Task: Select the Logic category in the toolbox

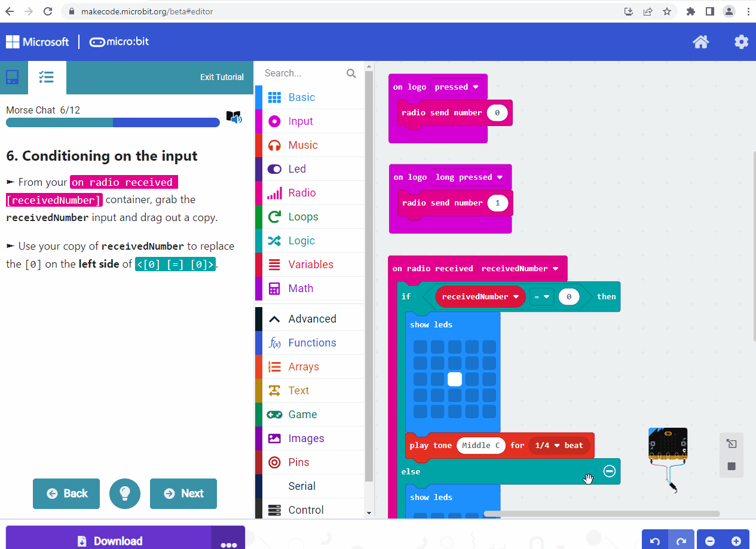Action: (302, 240)
